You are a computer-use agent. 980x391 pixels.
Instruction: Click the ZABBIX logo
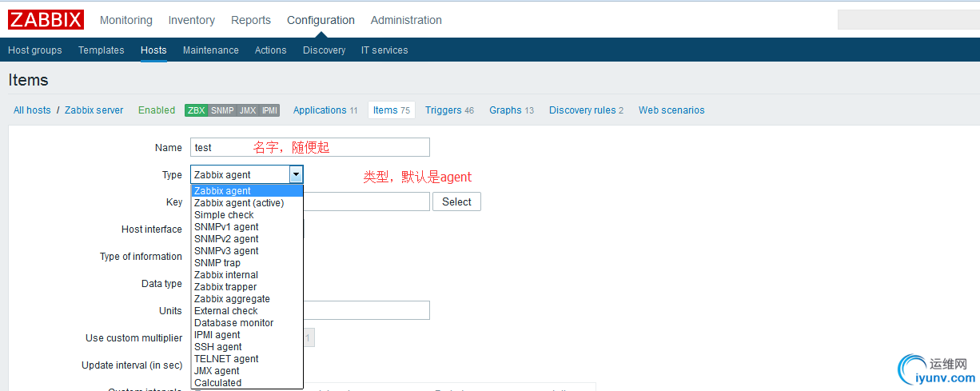click(x=46, y=20)
